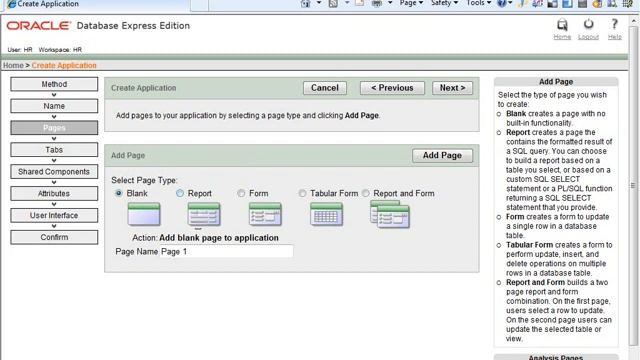Click the 'Select Page Type:' label
The image size is (640, 360).
click(x=144, y=180)
